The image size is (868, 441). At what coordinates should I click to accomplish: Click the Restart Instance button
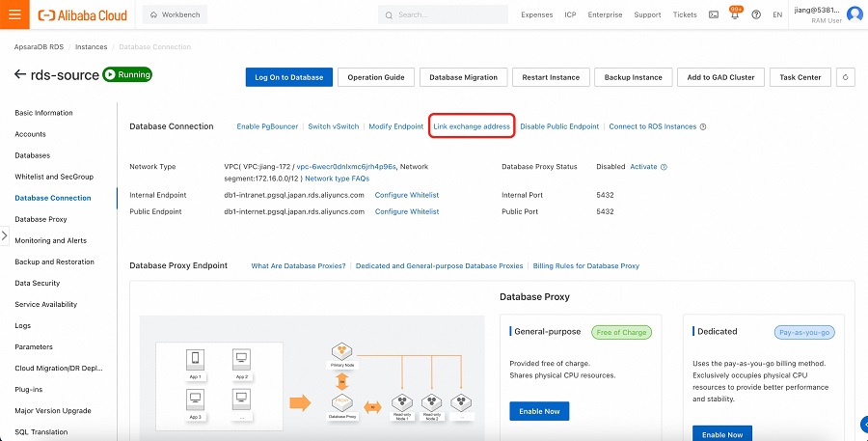click(x=551, y=77)
